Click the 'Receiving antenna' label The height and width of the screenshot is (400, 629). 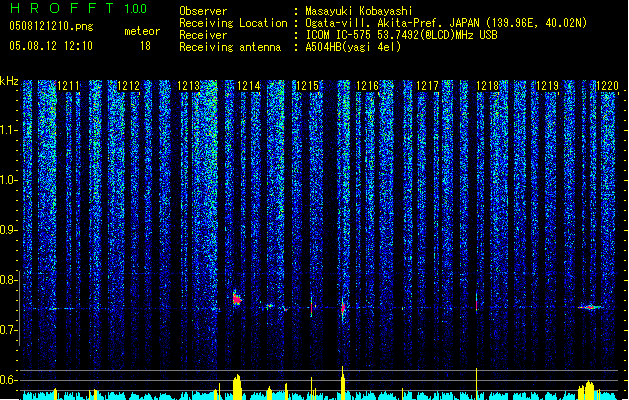(230, 47)
